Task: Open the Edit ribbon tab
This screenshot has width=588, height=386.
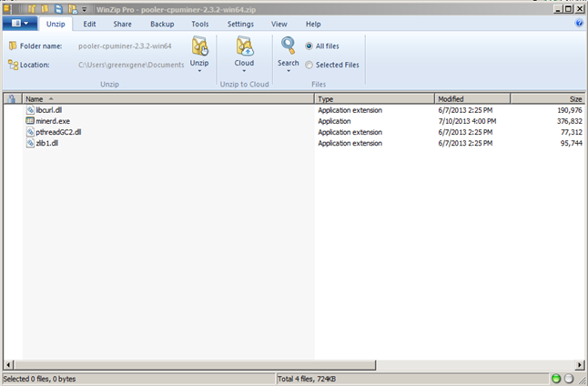Action: point(89,24)
